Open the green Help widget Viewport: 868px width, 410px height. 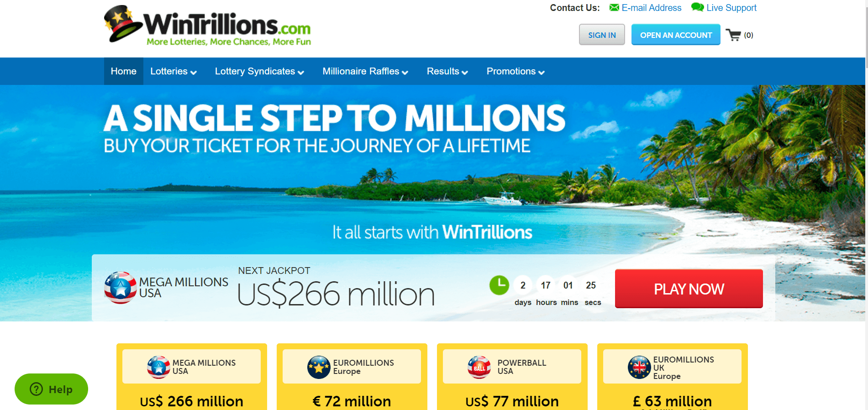click(x=51, y=389)
